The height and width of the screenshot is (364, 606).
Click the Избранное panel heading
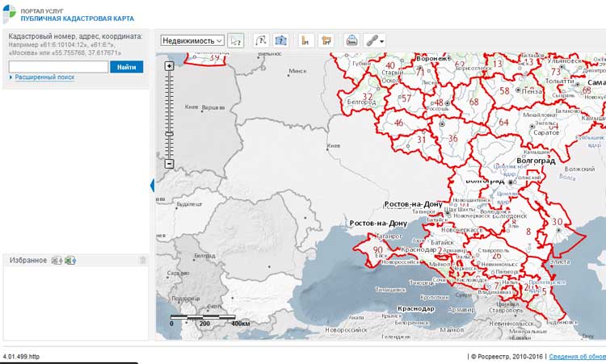[x=27, y=260]
